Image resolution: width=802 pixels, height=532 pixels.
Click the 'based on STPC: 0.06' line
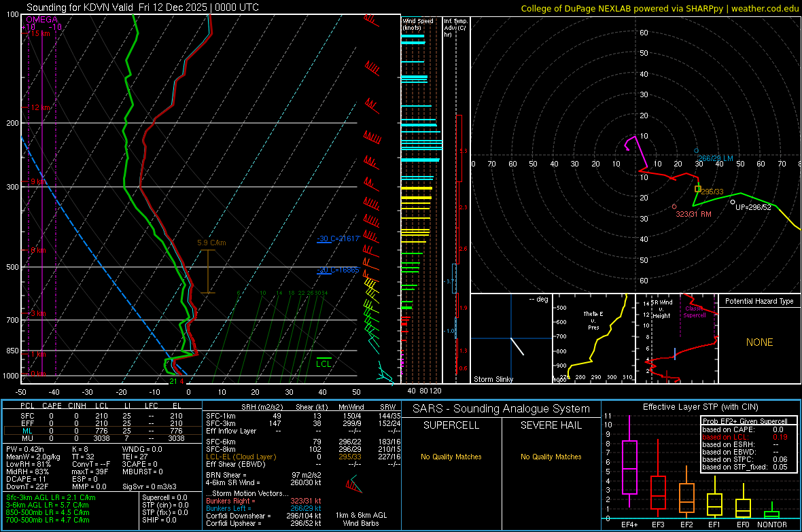[745, 459]
